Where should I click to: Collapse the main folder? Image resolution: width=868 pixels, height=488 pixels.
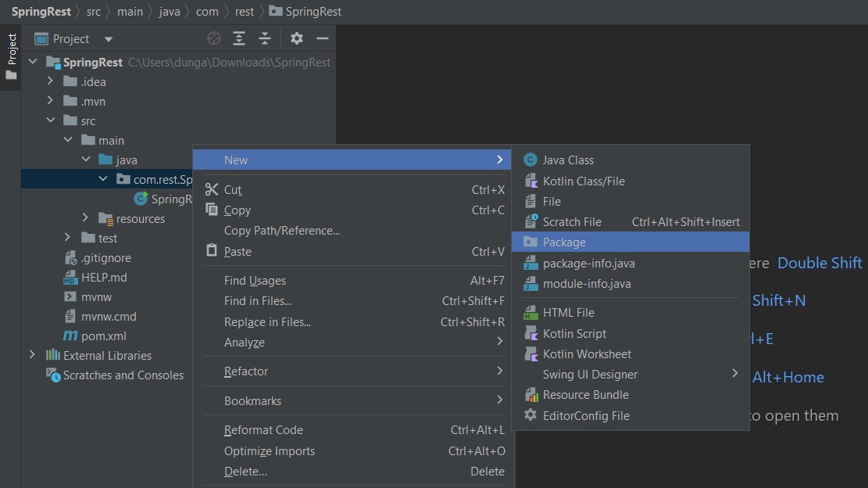pos(68,139)
